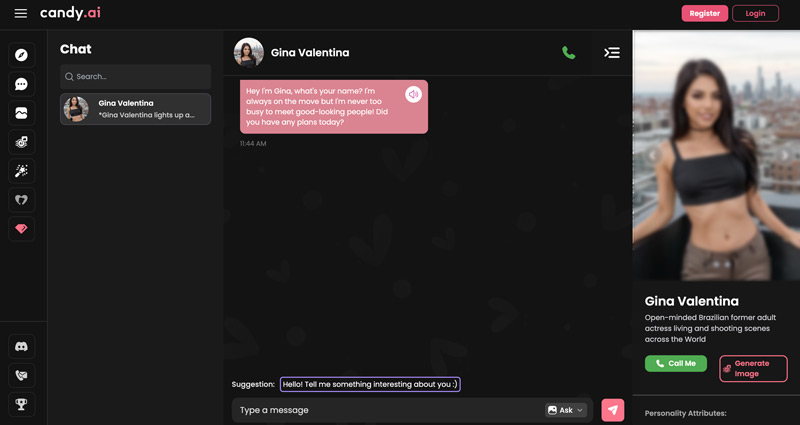
Task: Click Gina Valentina's header avatar
Action: point(248,53)
